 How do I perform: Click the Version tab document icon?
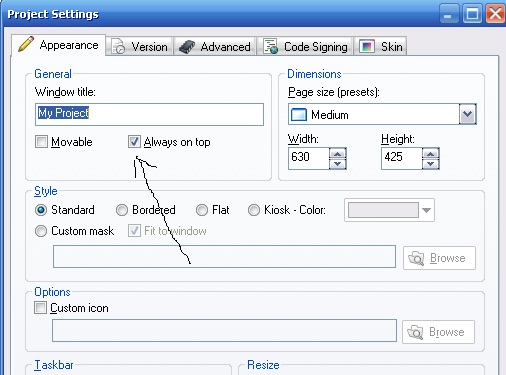(x=118, y=46)
